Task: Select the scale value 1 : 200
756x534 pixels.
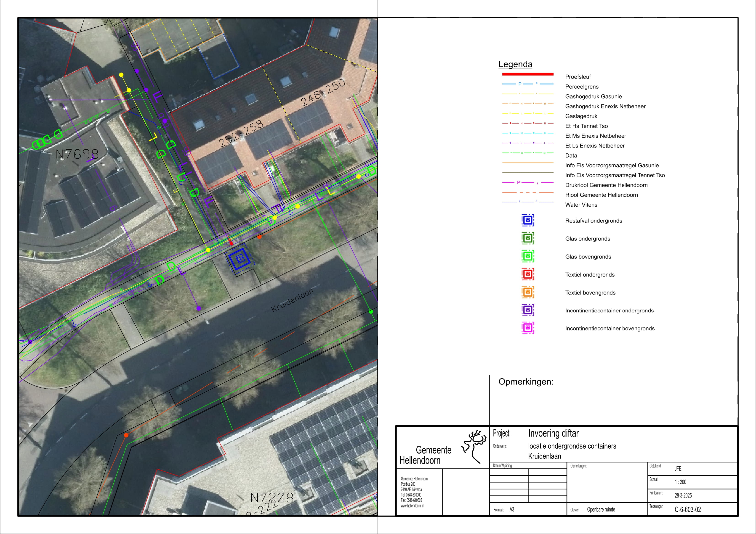Action: (x=680, y=482)
